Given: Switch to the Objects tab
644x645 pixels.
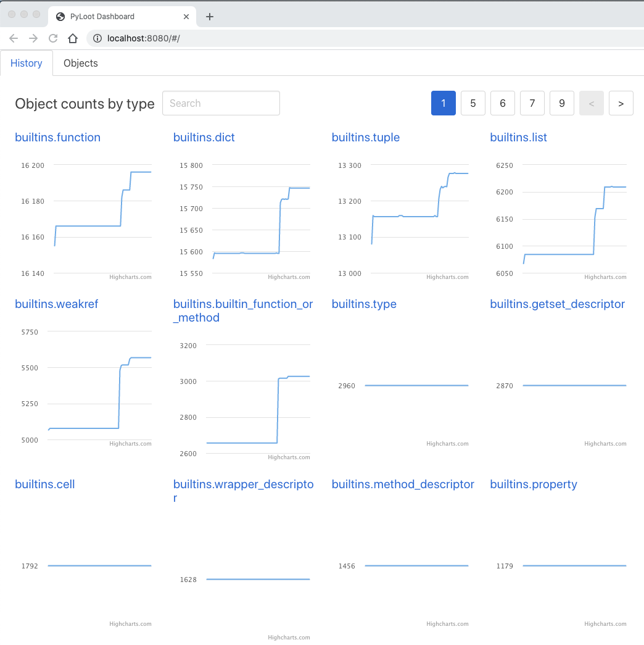Looking at the screenshot, I should pyautogui.click(x=81, y=64).
